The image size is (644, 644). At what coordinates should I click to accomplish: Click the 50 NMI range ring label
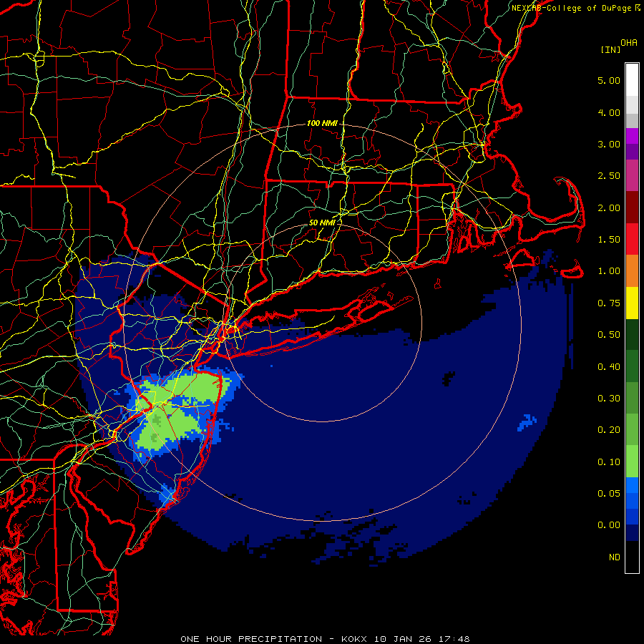[322, 223]
